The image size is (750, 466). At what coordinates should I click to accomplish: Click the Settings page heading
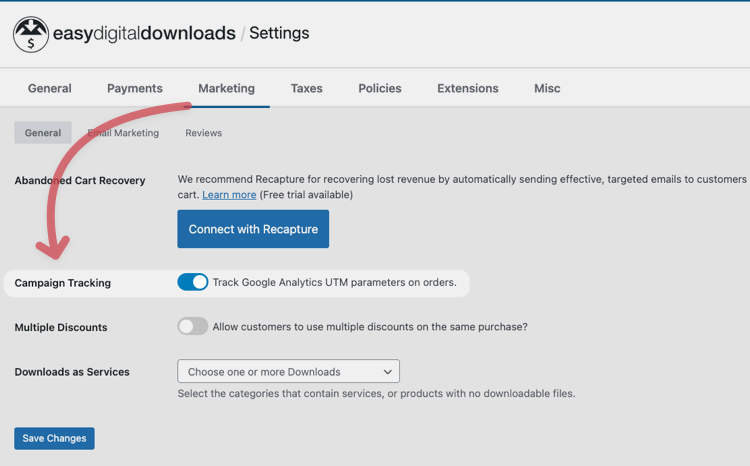[x=279, y=33]
